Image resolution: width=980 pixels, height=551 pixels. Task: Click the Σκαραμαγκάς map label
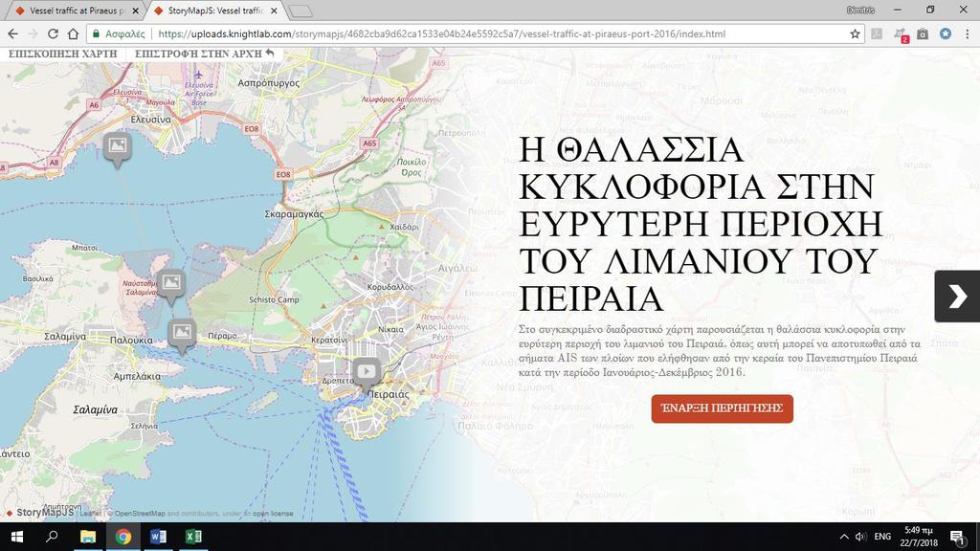(x=295, y=213)
